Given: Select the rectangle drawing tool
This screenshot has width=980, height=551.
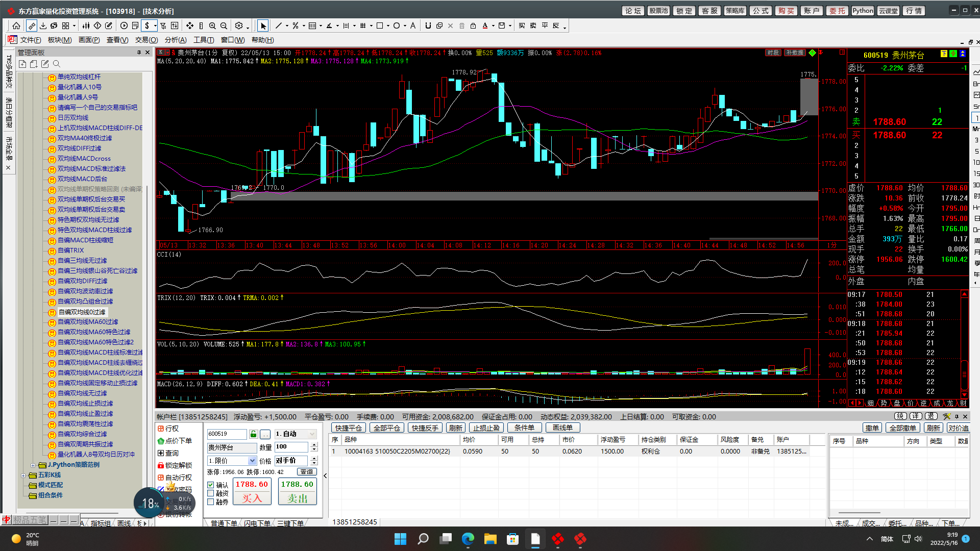Looking at the screenshot, I should [380, 26].
